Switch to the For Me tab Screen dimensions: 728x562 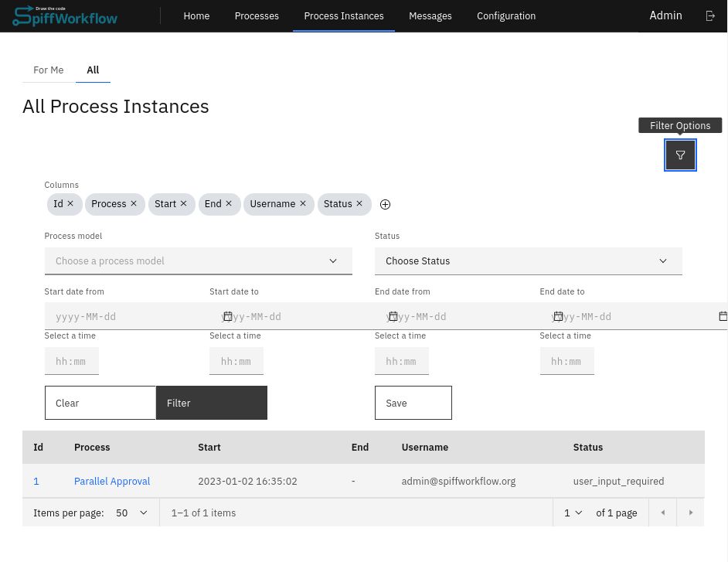48,70
